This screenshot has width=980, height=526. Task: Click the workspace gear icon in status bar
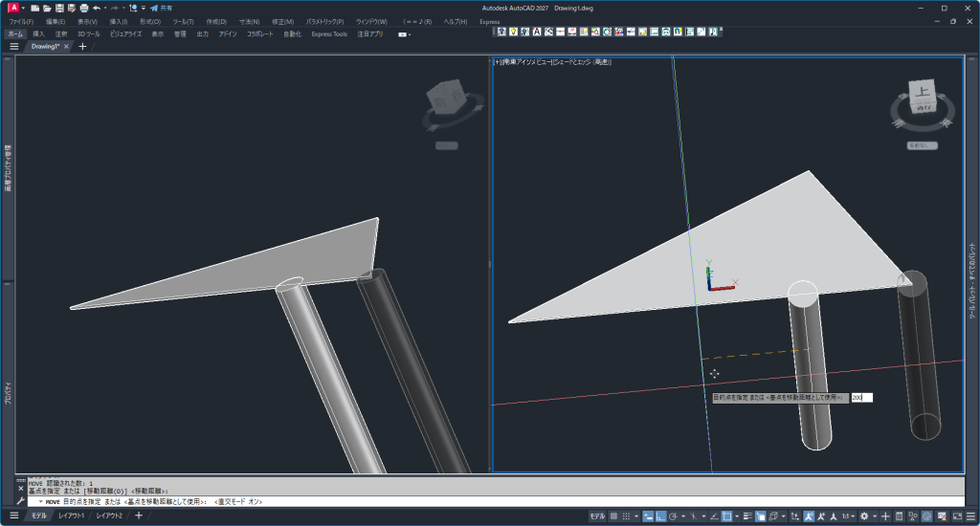click(x=864, y=516)
